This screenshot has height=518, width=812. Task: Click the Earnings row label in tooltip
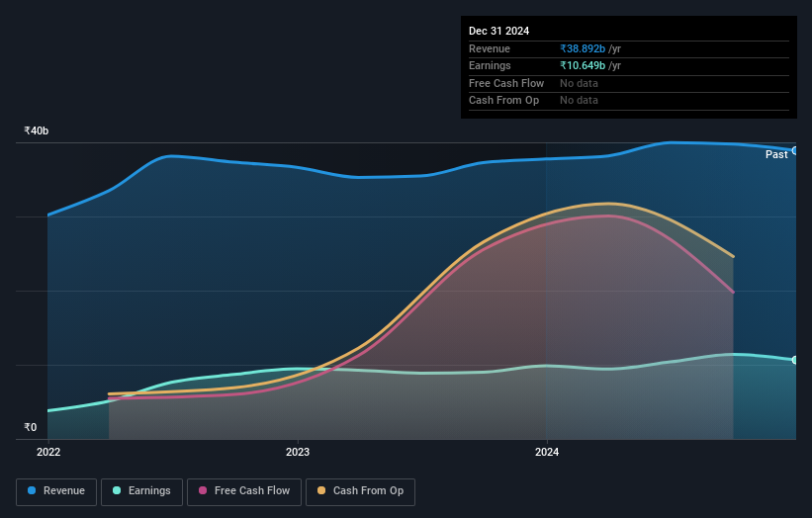(x=490, y=65)
